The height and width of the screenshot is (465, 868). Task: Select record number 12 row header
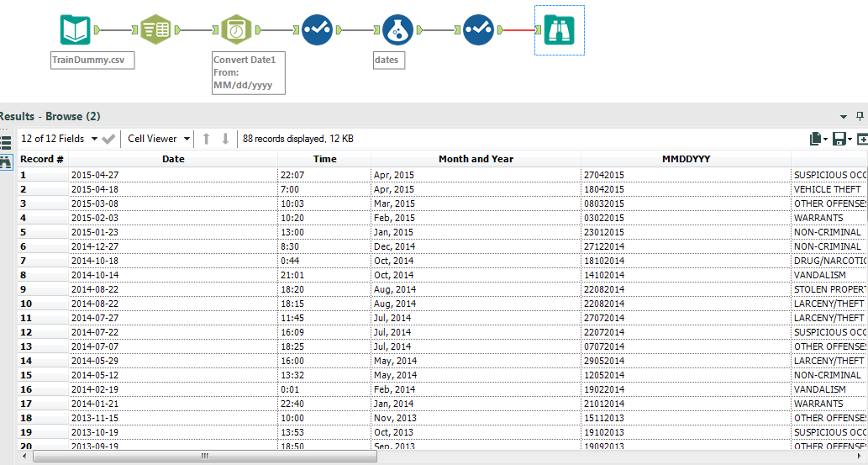[43, 332]
